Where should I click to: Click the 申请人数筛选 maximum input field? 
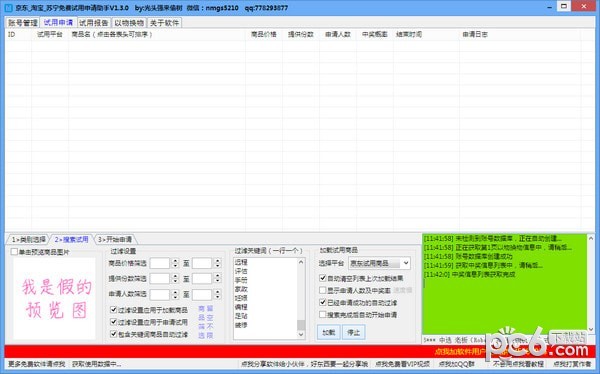[202, 294]
